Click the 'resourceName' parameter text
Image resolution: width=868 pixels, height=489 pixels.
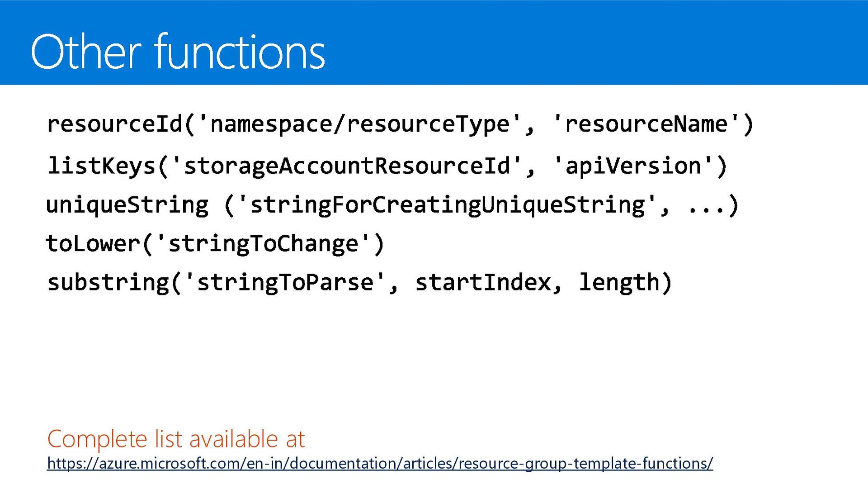click(x=646, y=124)
